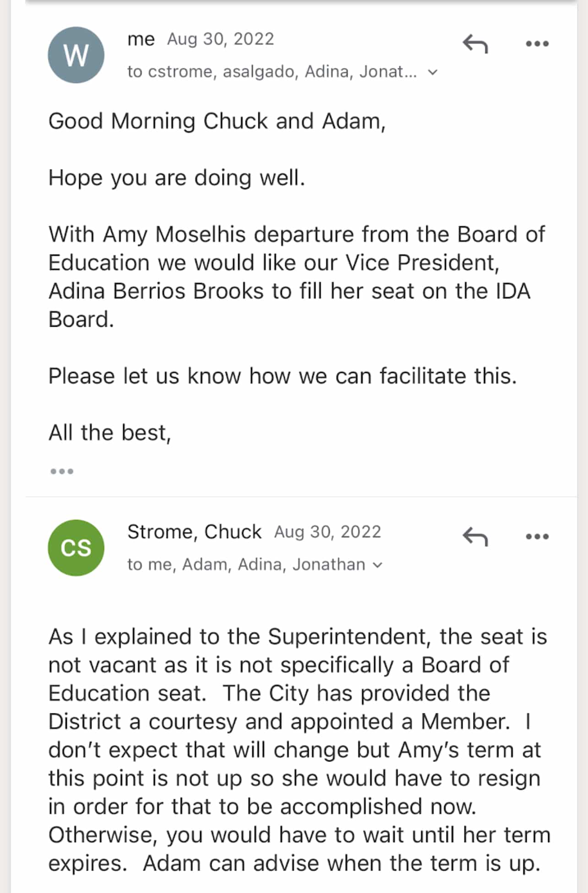Tap the Aug 30, 2022 date on first email
The width and height of the screenshot is (588, 893).
pyautogui.click(x=221, y=39)
